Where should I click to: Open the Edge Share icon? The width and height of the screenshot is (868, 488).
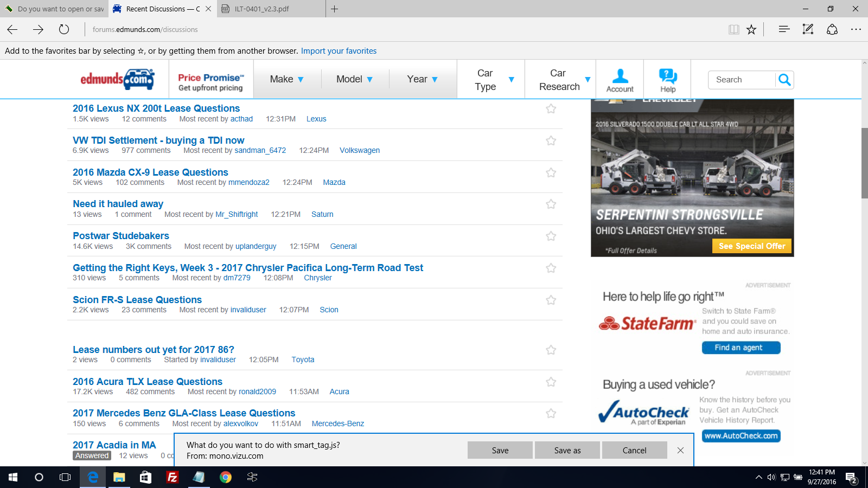click(832, 29)
